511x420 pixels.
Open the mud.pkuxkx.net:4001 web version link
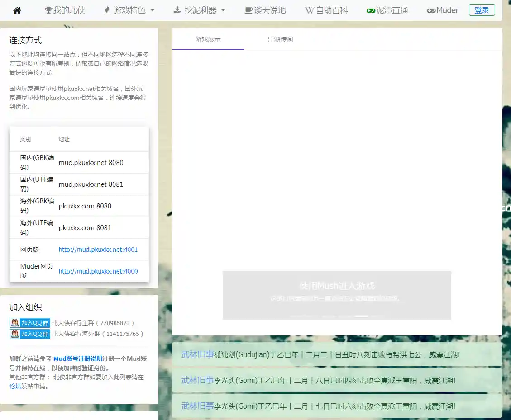coord(98,250)
